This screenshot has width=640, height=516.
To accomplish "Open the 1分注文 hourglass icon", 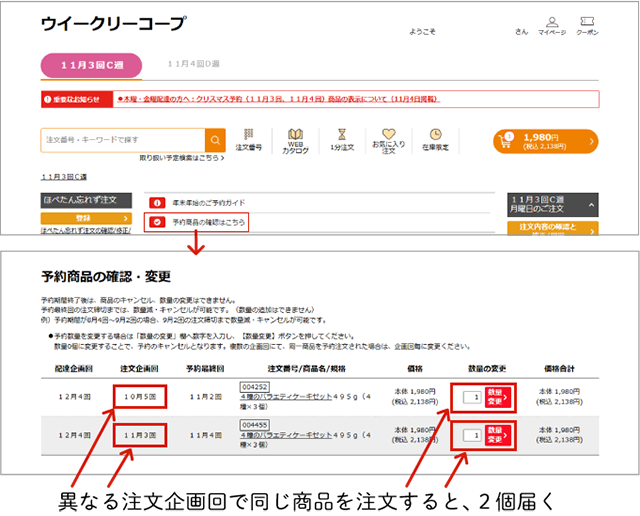I will (342, 140).
